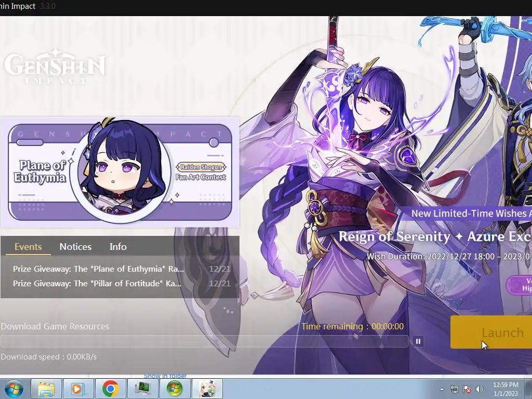Click the 12/21 date of Plane of Euthymia event
532x399 pixels.
(x=220, y=269)
